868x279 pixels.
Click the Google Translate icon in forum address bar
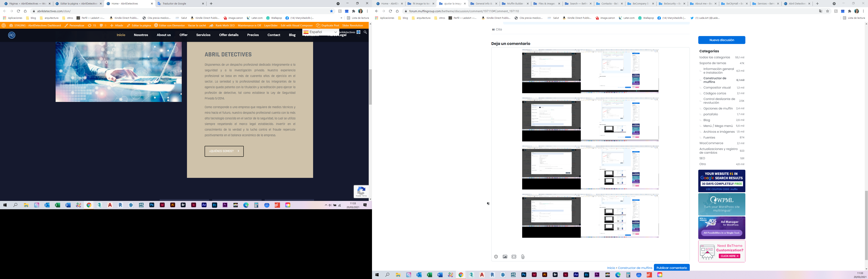point(821,11)
